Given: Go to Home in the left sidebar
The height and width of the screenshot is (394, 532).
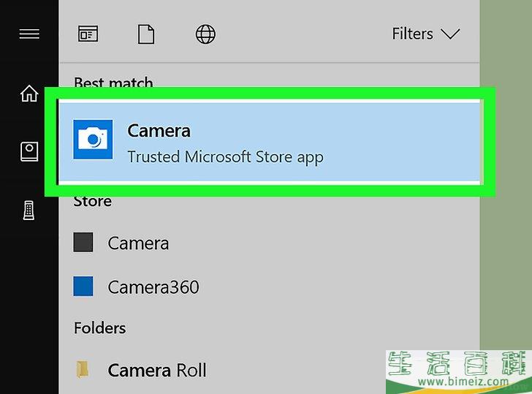Looking at the screenshot, I should [x=29, y=94].
